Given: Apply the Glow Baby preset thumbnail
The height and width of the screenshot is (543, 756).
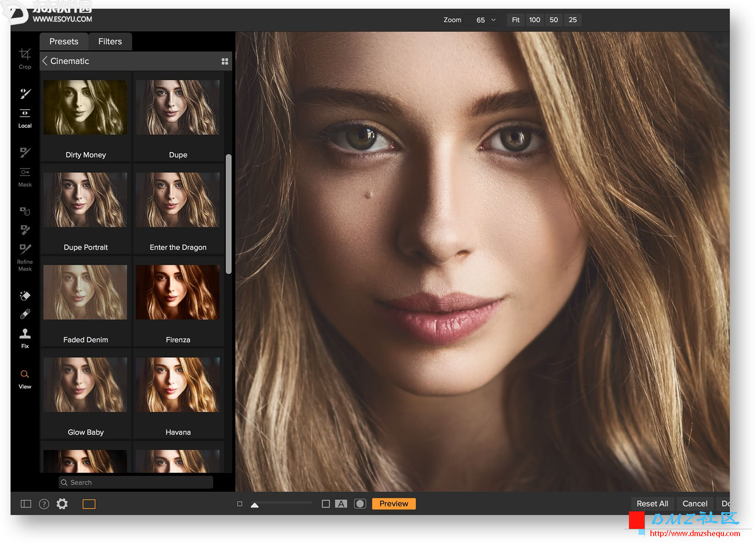Looking at the screenshot, I should pos(85,384).
